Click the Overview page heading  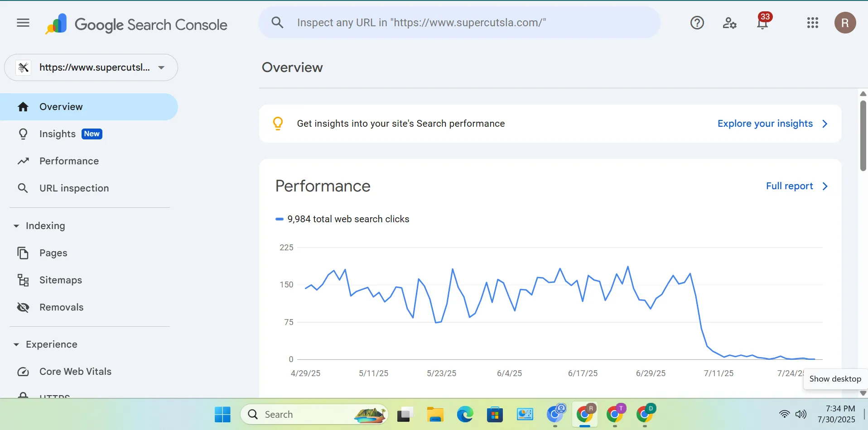292,67
